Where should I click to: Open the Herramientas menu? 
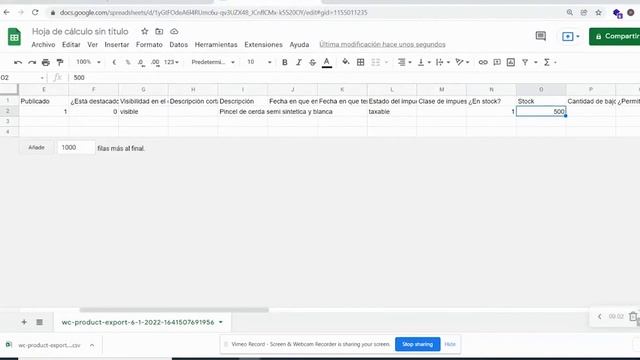216,44
